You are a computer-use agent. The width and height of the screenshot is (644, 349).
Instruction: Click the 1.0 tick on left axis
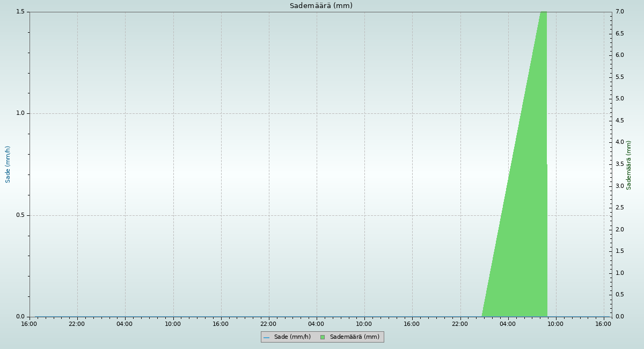coord(21,113)
